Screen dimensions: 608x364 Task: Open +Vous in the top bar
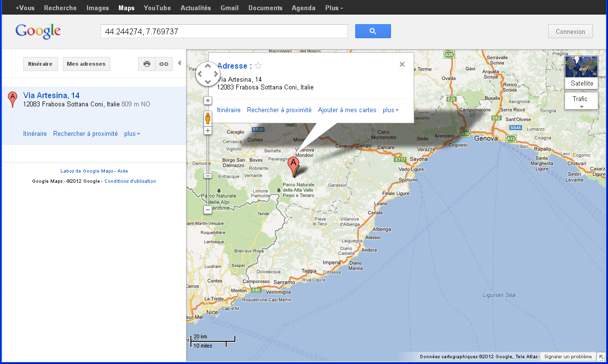[25, 8]
